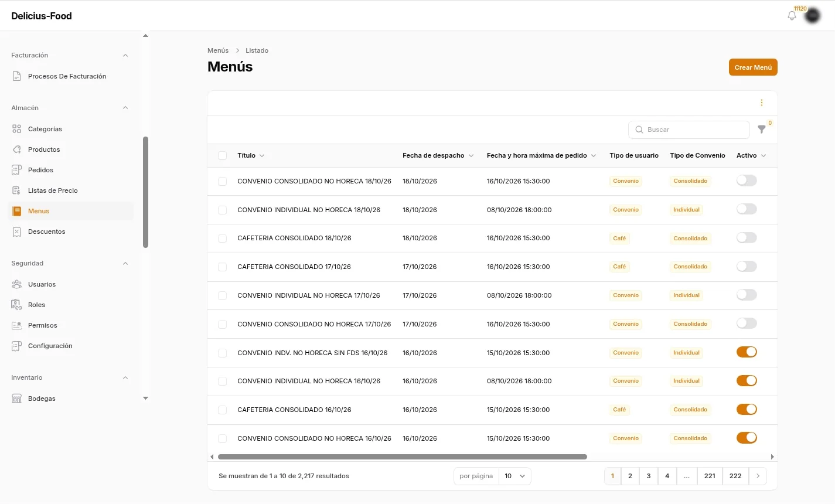Click the Procesos De Facturación icon
This screenshot has height=504, width=835.
click(17, 76)
